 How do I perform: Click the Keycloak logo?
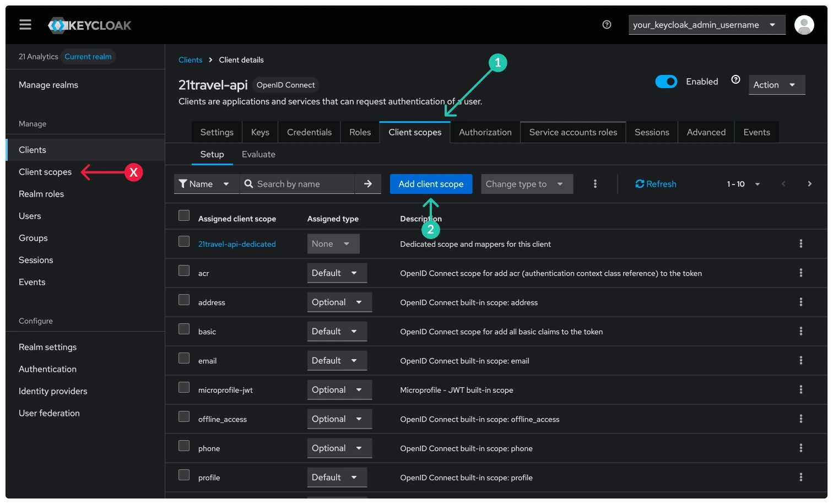(89, 25)
